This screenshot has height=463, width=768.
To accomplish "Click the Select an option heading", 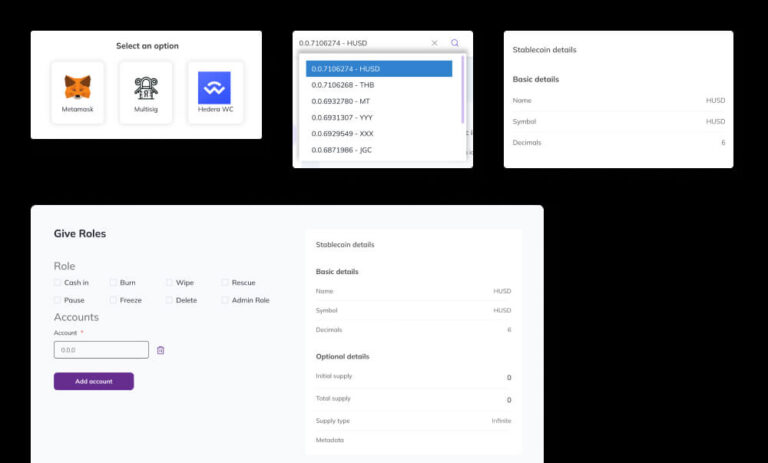I will pos(147,46).
